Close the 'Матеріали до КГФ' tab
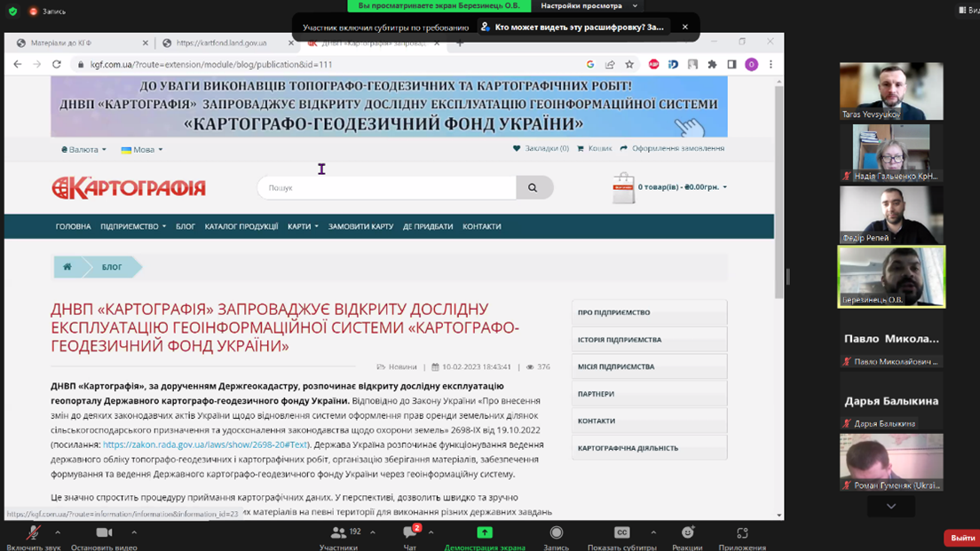The height and width of the screenshot is (551, 980). point(145,43)
